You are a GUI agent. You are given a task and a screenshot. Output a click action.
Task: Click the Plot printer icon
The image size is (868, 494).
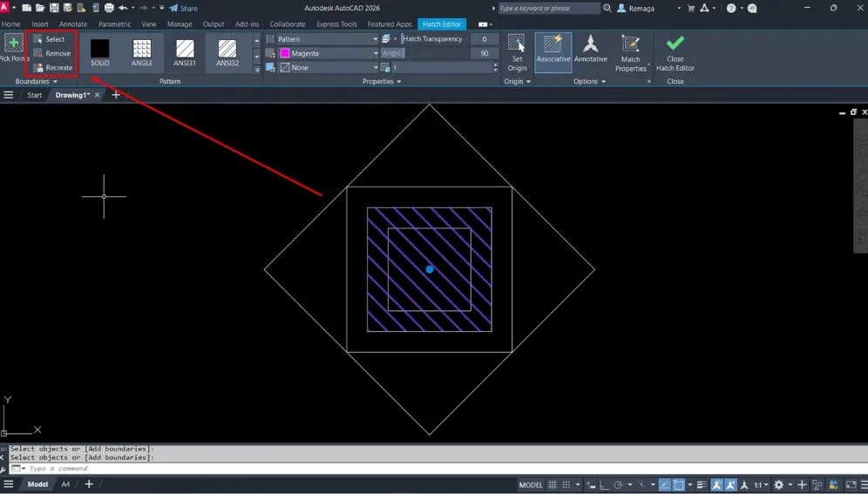pyautogui.click(x=109, y=9)
